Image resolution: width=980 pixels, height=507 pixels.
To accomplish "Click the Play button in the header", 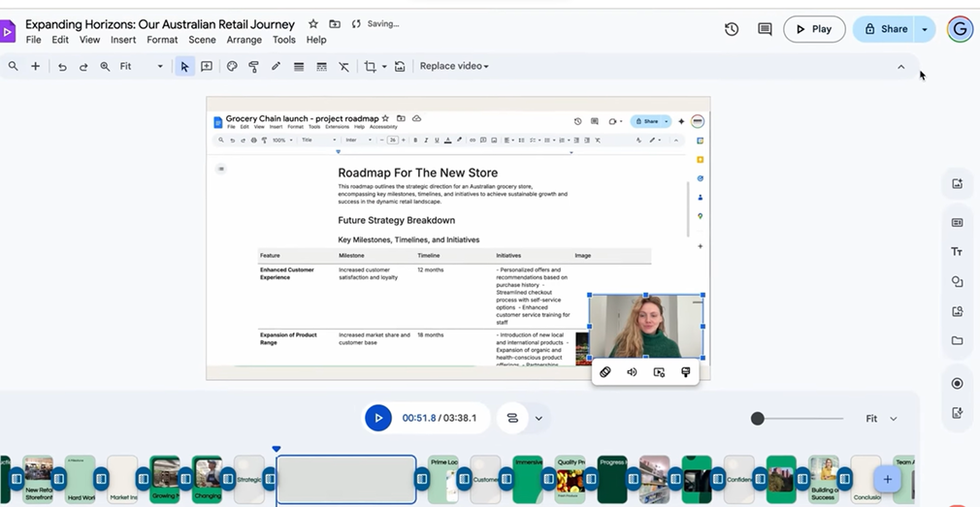I will tap(814, 29).
